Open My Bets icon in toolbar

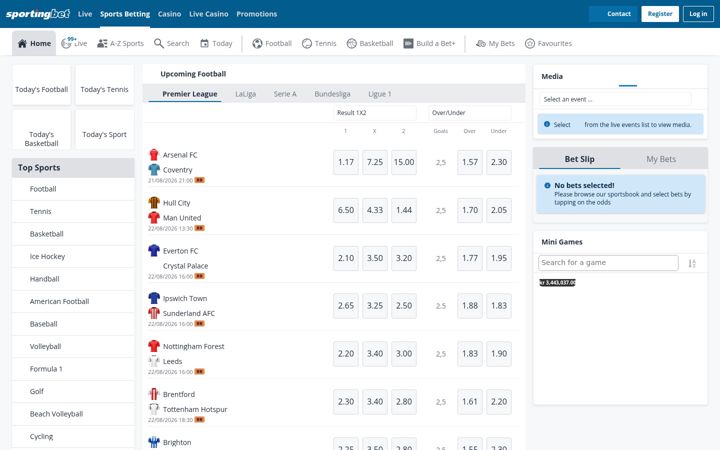481,43
